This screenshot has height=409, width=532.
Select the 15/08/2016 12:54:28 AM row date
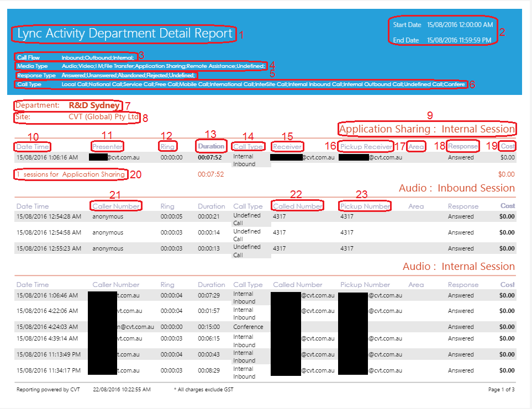tap(49, 216)
